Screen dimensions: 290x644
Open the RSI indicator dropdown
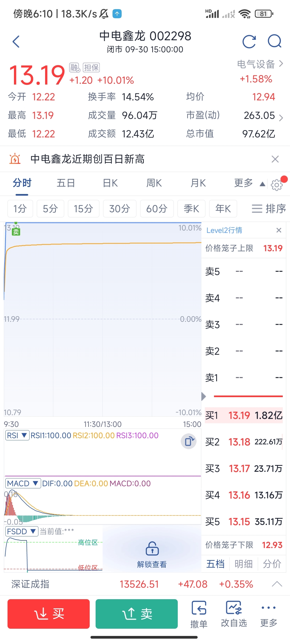[17, 435]
